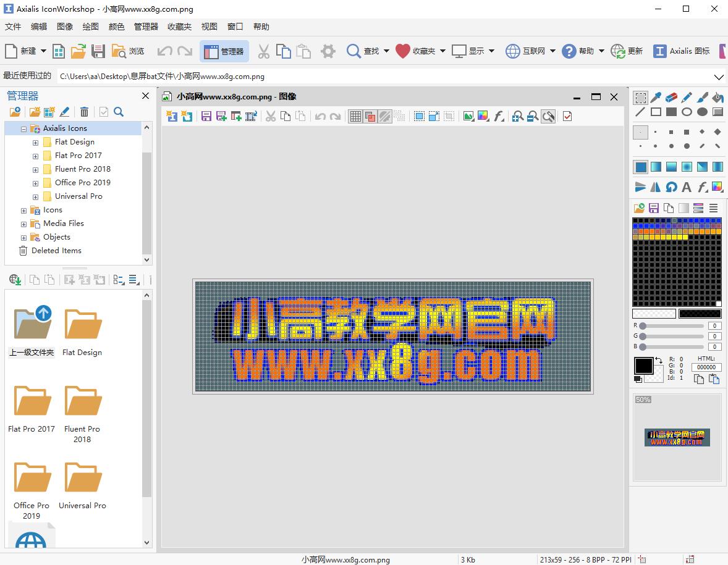The image size is (728, 565).
Task: Expand the Fluent Pro 2018 tree node
Action: tap(35, 169)
